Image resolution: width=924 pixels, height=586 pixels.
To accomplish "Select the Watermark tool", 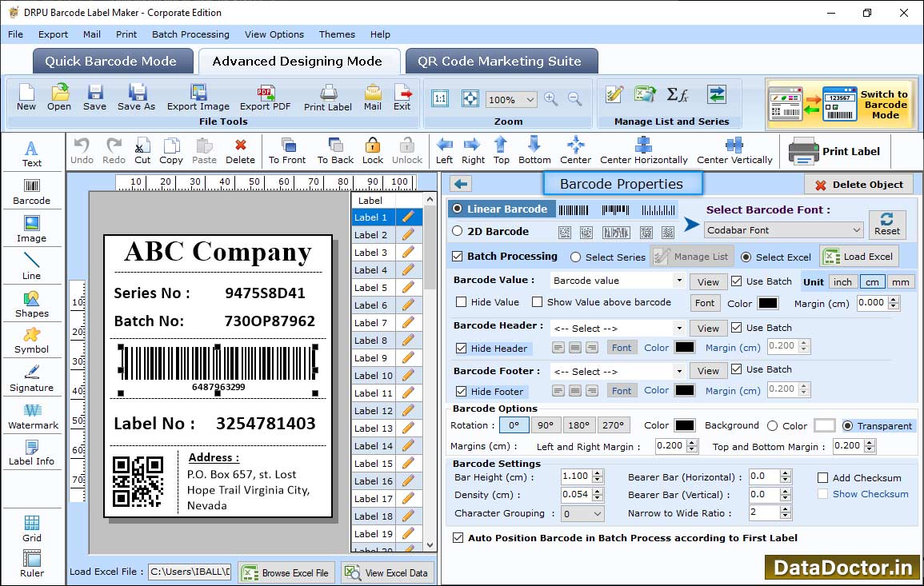I will pos(33,417).
